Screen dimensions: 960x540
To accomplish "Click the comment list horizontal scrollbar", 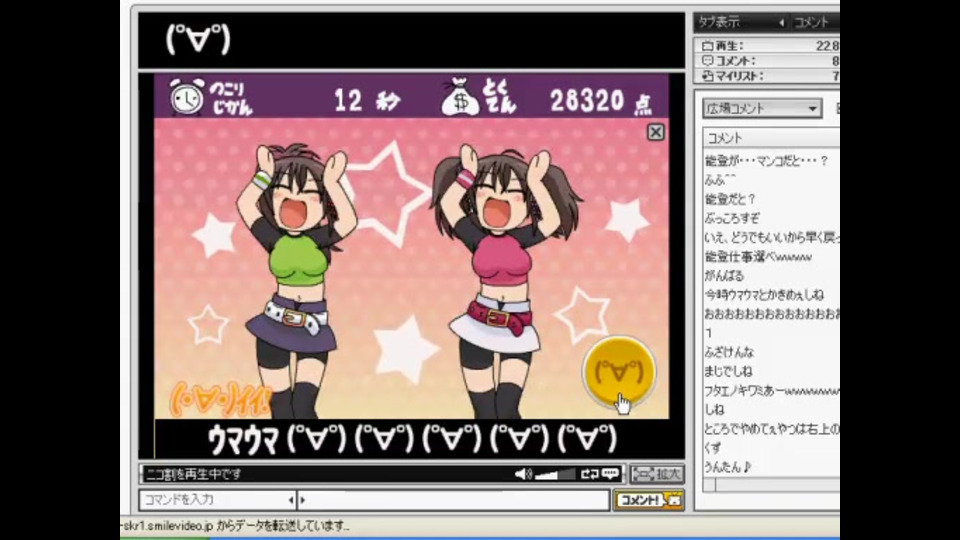I will [x=771, y=485].
